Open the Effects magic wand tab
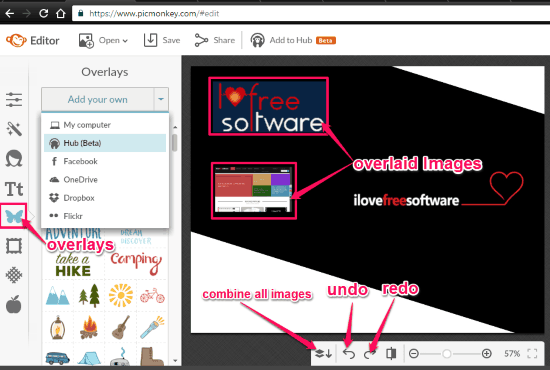The height and width of the screenshot is (370, 550). point(14,129)
